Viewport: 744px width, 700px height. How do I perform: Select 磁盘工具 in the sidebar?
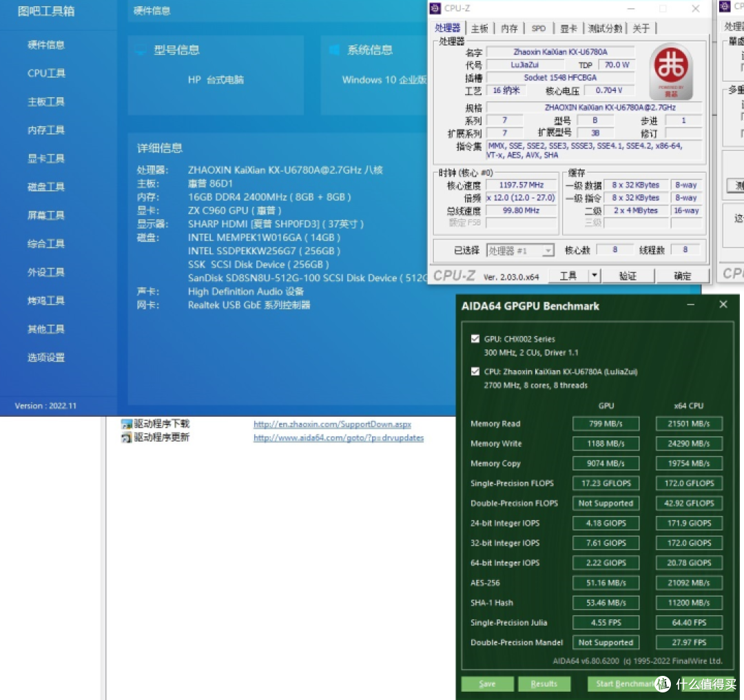coord(46,187)
